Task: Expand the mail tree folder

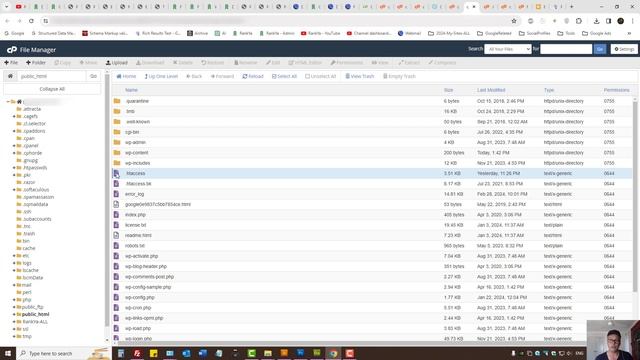Action: [14, 285]
